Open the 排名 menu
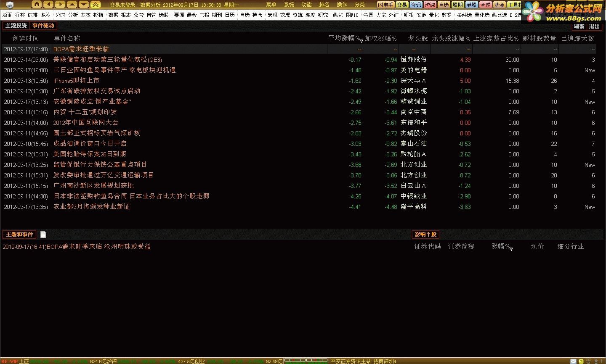606x364 pixels. pos(324,5)
